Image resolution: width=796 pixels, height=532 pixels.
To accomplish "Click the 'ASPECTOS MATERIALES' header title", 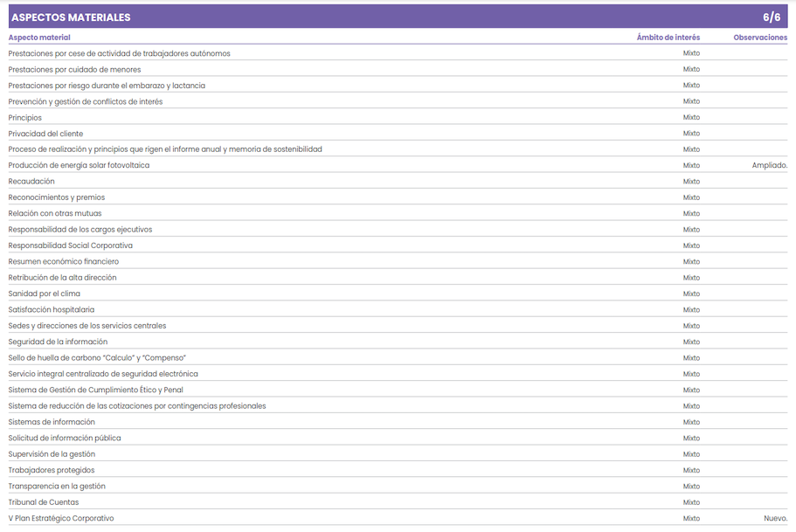I will pos(71,17).
